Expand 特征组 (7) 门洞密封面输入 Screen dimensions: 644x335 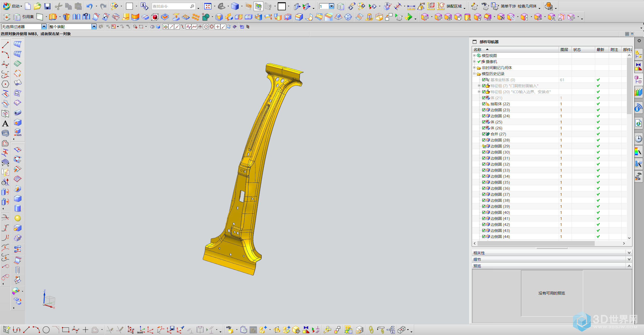[479, 86]
